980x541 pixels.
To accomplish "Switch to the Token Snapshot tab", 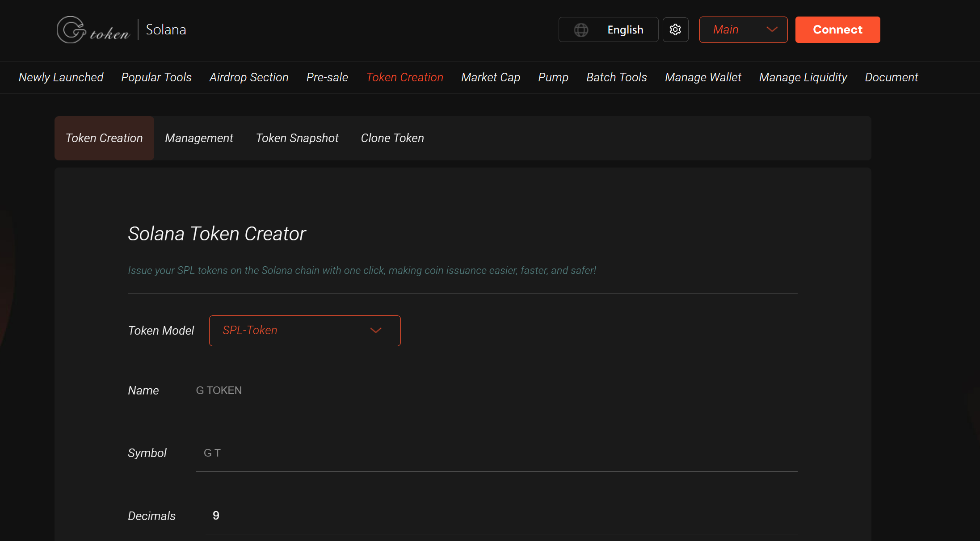I will coord(297,138).
